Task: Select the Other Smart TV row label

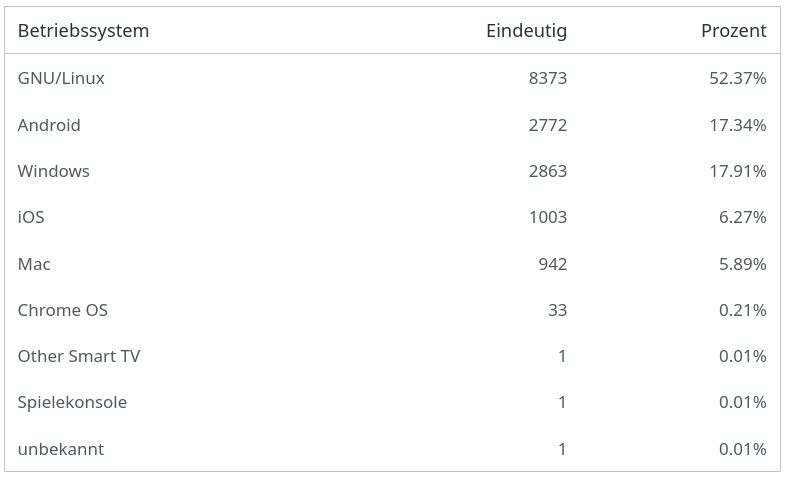Action: 79,356
